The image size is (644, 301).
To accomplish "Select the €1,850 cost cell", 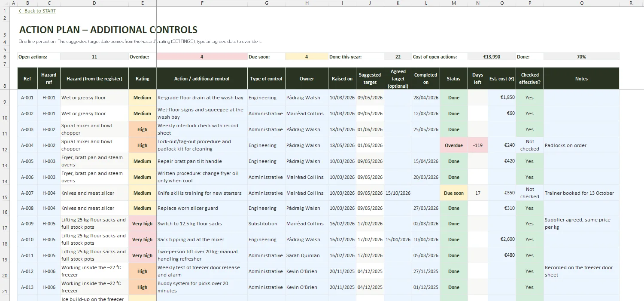I will [x=501, y=98].
